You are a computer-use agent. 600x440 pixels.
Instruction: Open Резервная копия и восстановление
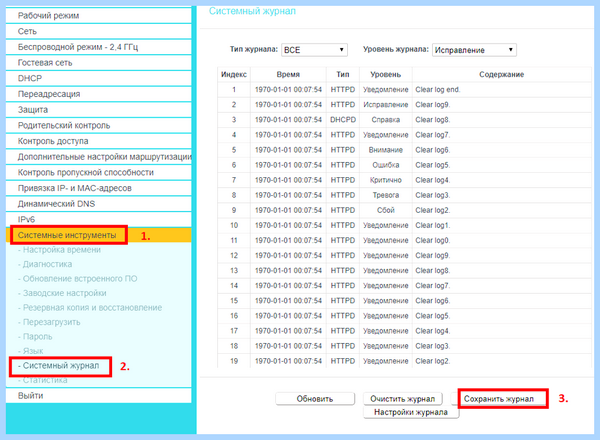(x=92, y=308)
